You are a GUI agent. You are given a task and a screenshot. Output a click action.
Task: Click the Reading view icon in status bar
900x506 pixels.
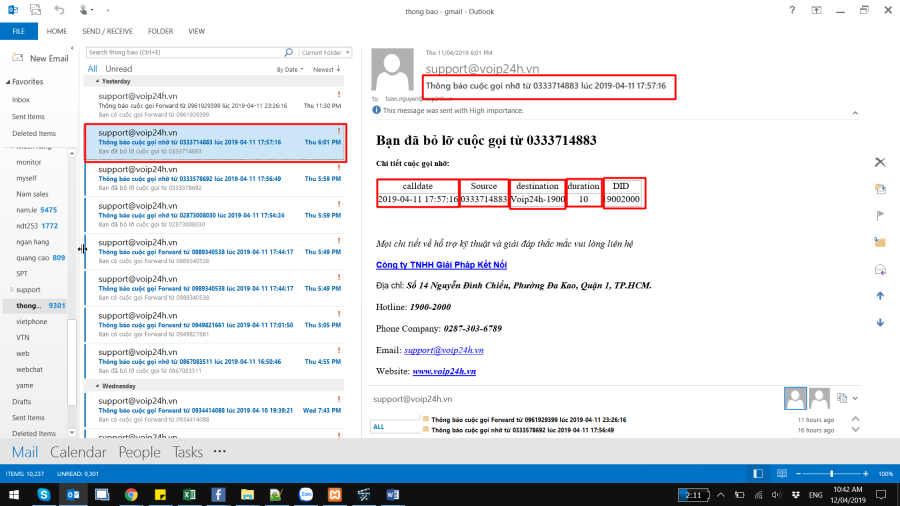point(782,473)
